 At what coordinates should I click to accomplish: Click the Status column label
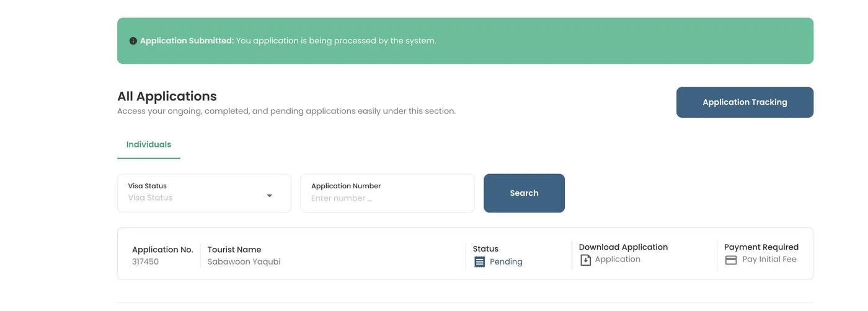(x=485, y=248)
